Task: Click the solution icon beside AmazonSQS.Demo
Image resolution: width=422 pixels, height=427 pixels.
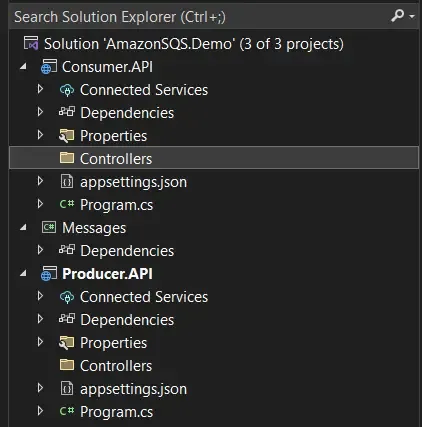Action: tap(31, 44)
